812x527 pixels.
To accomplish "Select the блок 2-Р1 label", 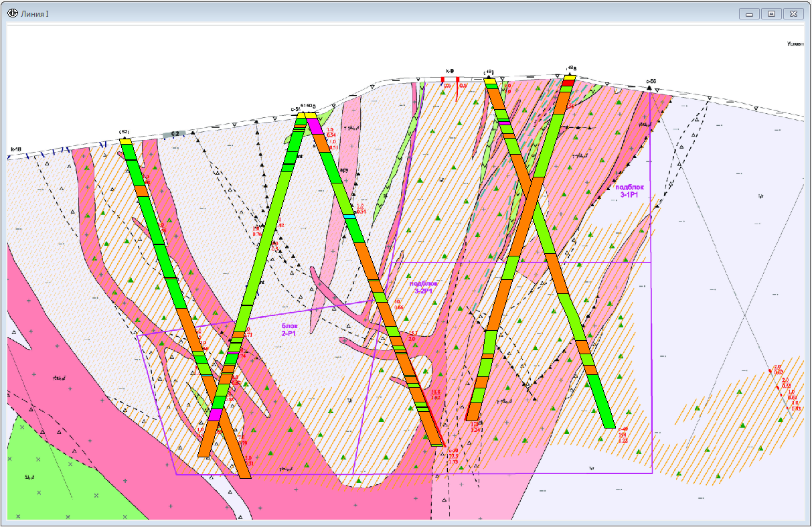I will 290,329.
